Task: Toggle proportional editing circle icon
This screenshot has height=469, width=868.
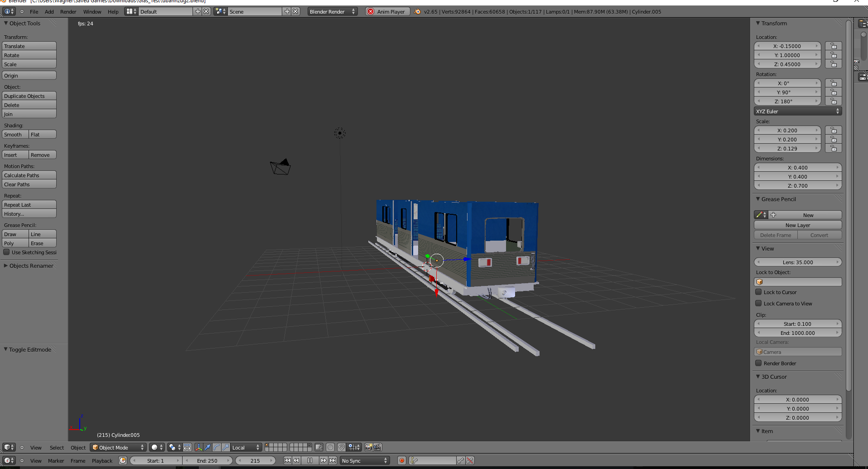Action: (330, 447)
